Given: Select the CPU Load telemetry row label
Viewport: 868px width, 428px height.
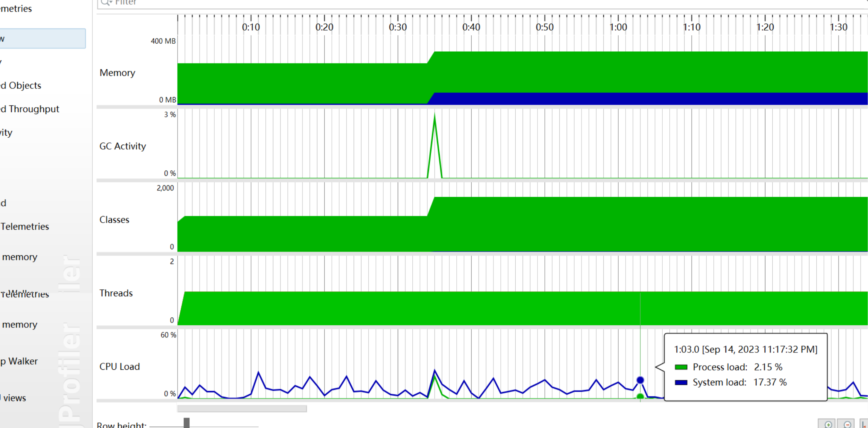Looking at the screenshot, I should 119,367.
